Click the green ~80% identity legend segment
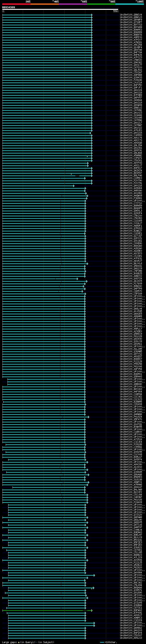 click(x=101, y=4)
